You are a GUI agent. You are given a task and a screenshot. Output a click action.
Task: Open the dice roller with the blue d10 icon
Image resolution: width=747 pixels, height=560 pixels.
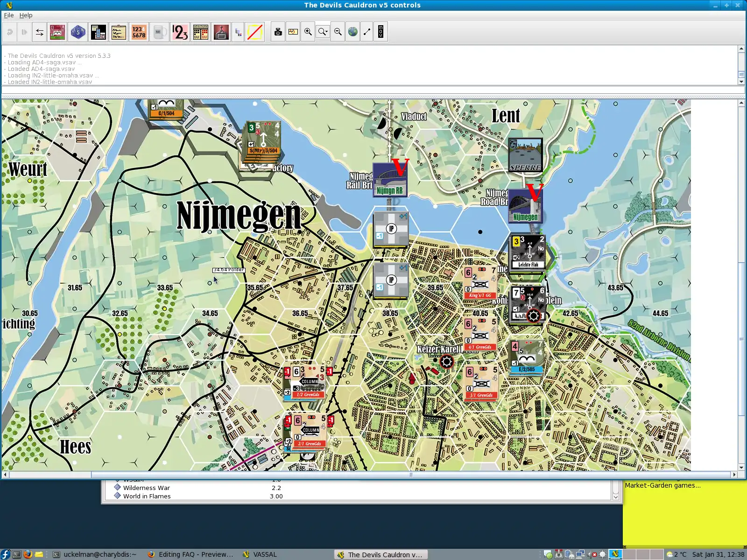coord(77,32)
